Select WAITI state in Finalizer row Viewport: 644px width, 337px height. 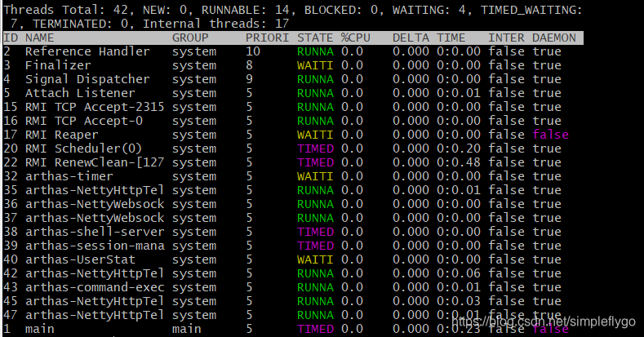click(x=315, y=65)
